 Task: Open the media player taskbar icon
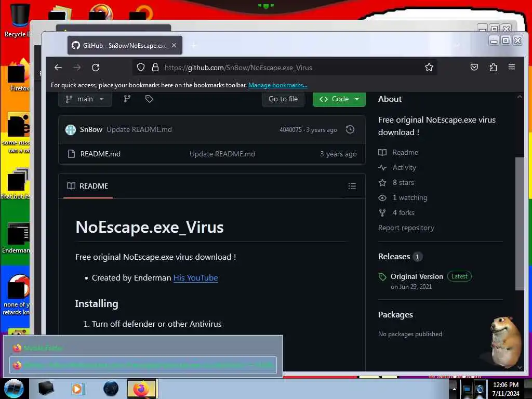pos(77,389)
